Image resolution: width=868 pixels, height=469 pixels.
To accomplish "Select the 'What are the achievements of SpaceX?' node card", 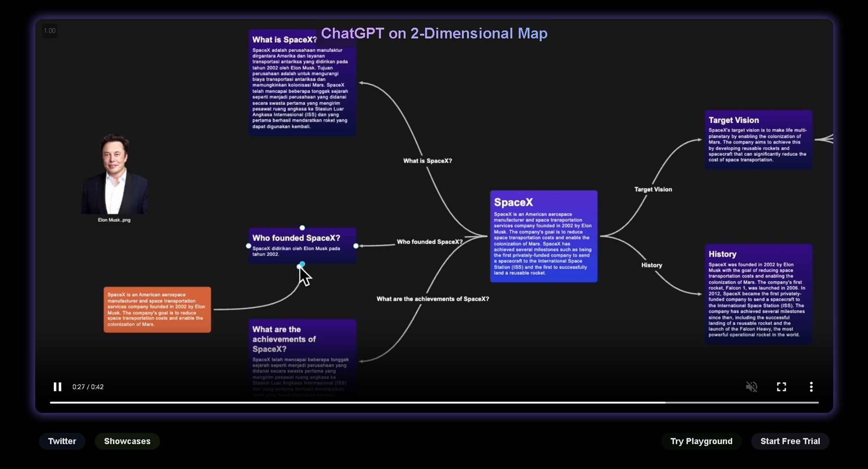I will click(x=302, y=358).
